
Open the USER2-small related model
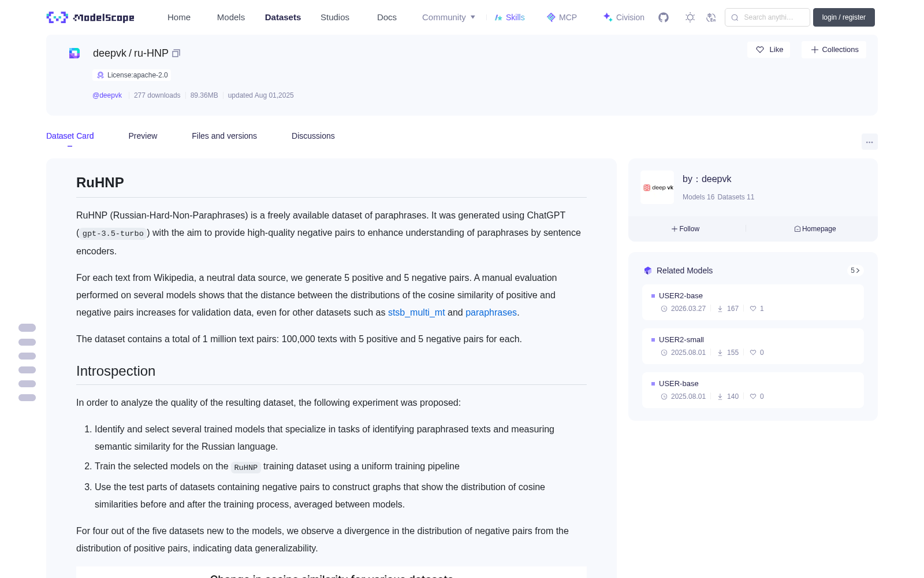coord(753,346)
